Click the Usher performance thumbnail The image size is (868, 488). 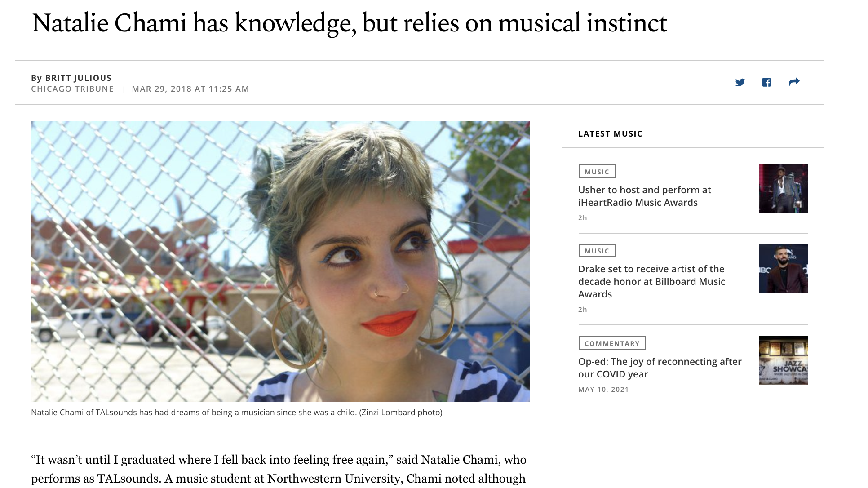click(x=783, y=189)
